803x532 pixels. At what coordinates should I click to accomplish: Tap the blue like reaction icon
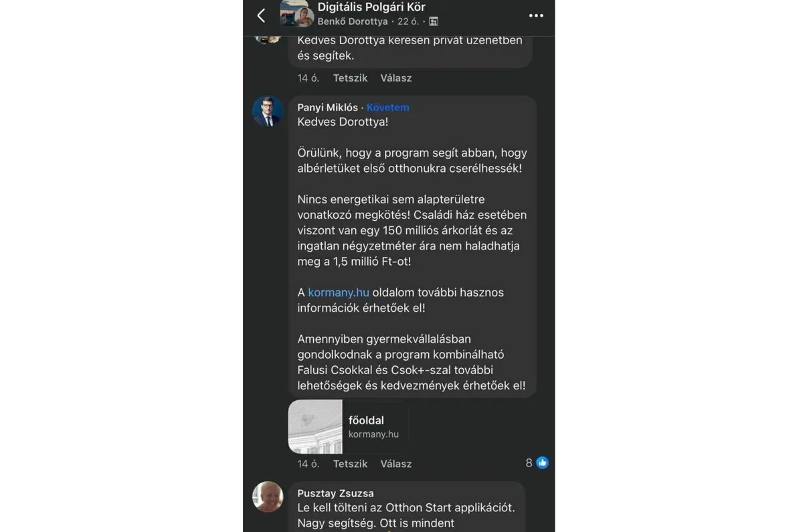(x=542, y=463)
